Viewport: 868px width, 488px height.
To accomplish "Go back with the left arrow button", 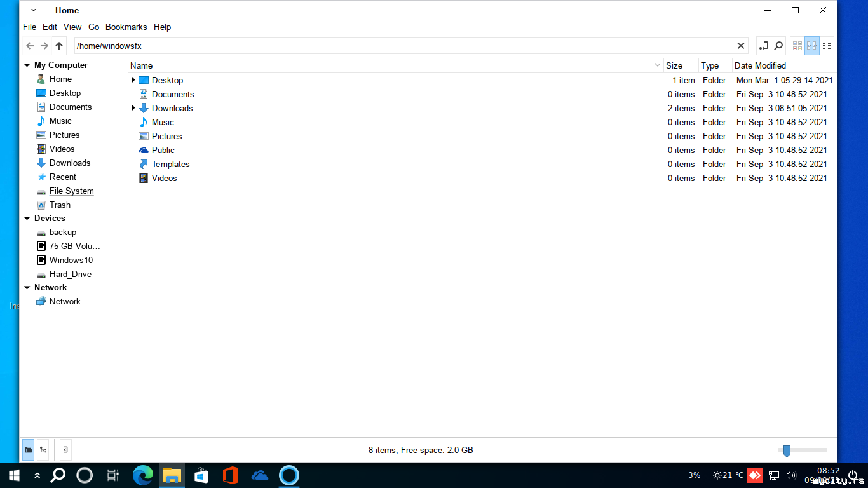I will pos(30,46).
